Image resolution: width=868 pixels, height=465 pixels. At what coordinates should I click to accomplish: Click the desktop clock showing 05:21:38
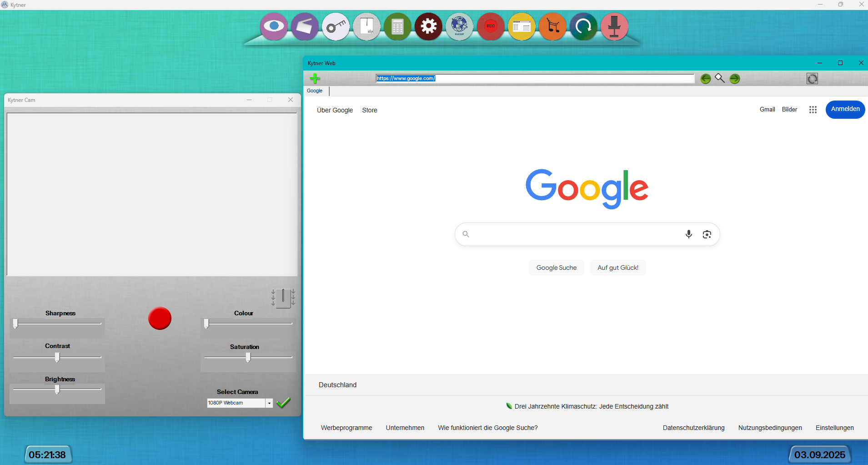(47, 455)
